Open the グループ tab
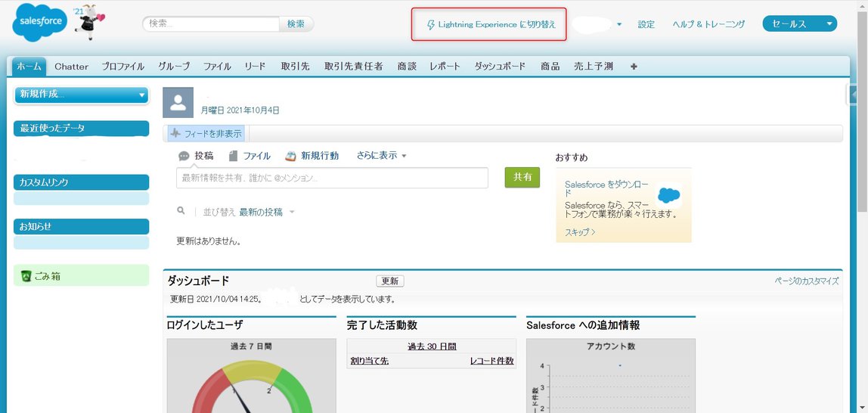Viewport: 868px width, 413px height. [x=174, y=67]
